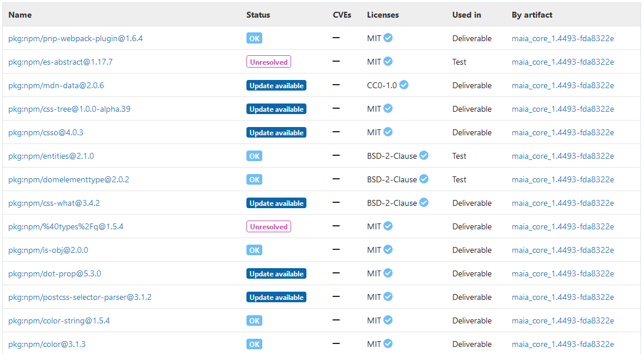Click OK status badge for is-obj@2.0.0

(x=254, y=250)
